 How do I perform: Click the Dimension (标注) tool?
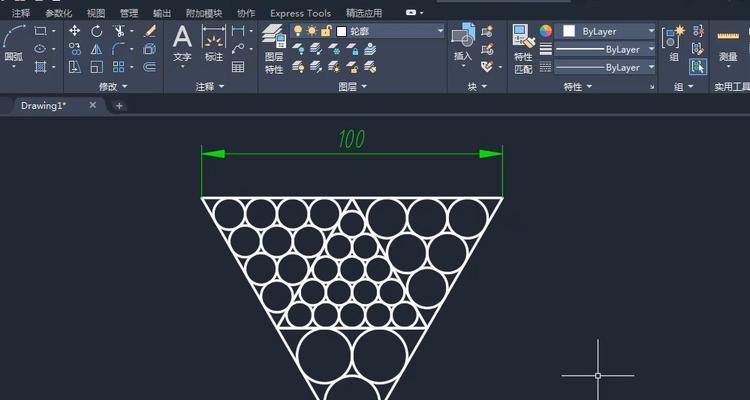coord(214,44)
